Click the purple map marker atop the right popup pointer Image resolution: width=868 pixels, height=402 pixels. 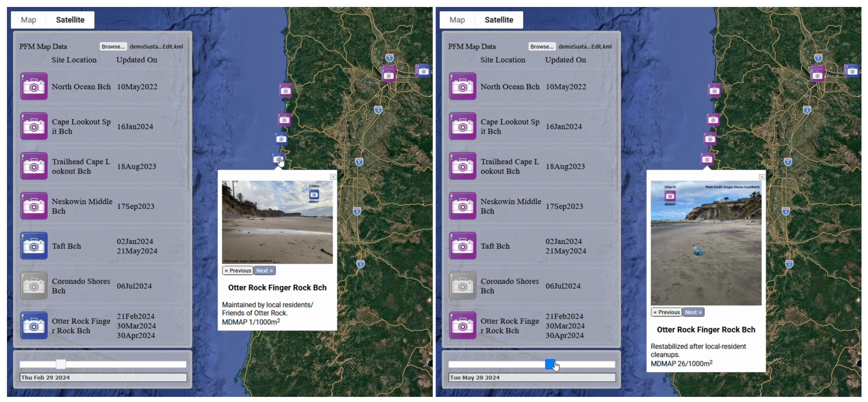click(707, 159)
